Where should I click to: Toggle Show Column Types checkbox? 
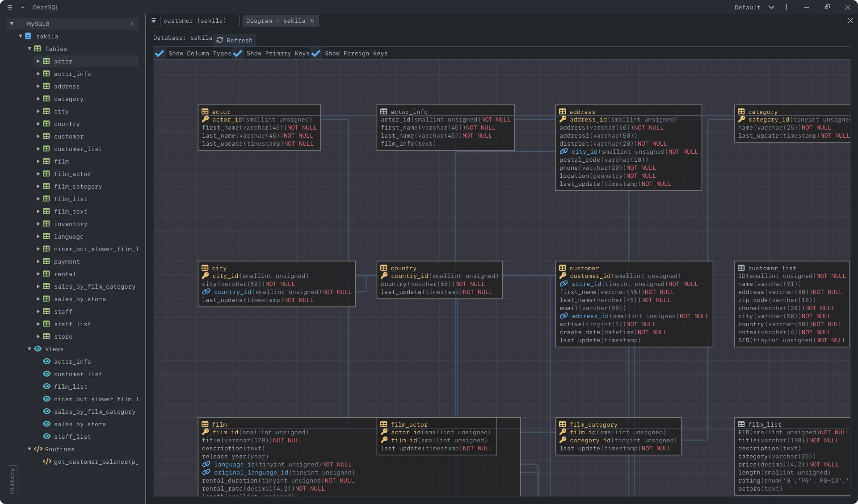160,54
